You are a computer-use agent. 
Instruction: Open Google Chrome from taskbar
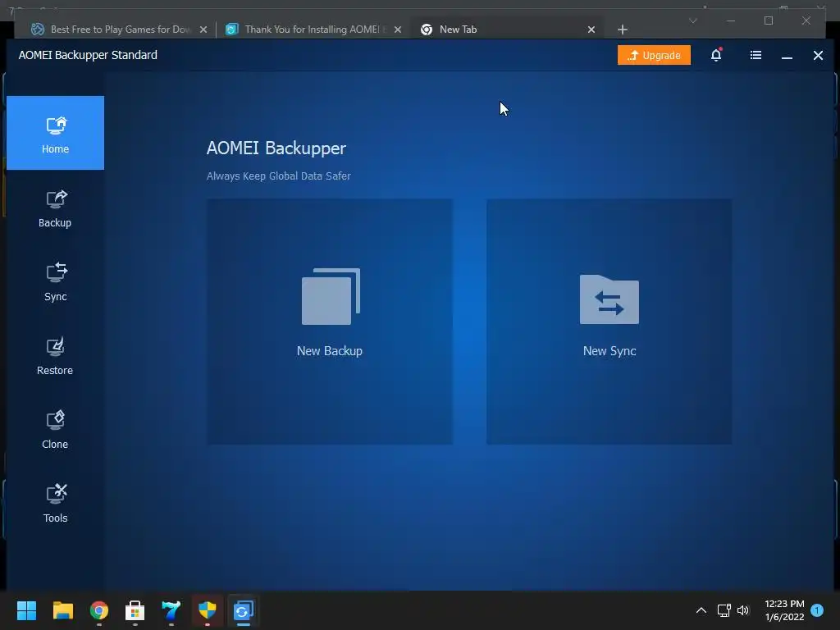point(99,610)
